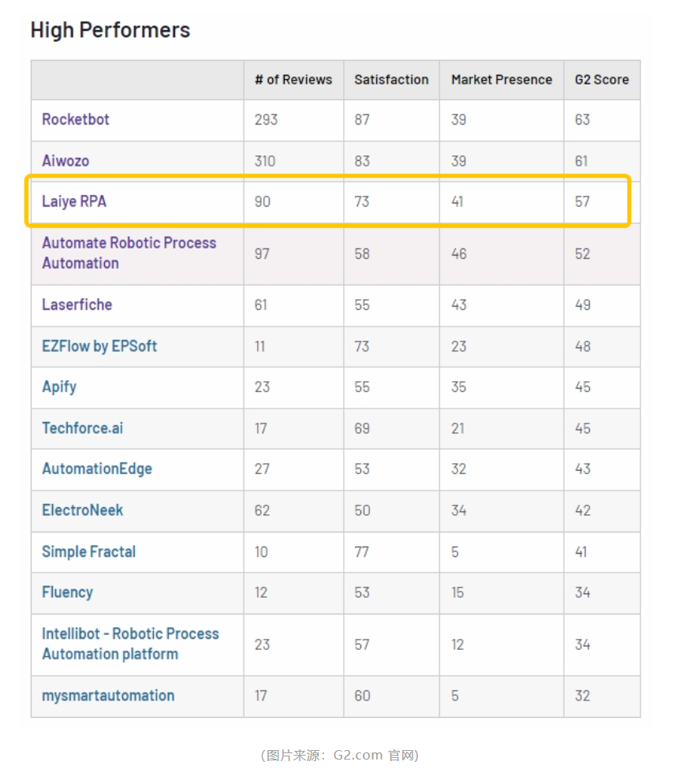Screen dimensions: 679x784
Task: Open the Laiye RPA link
Action: (74, 202)
